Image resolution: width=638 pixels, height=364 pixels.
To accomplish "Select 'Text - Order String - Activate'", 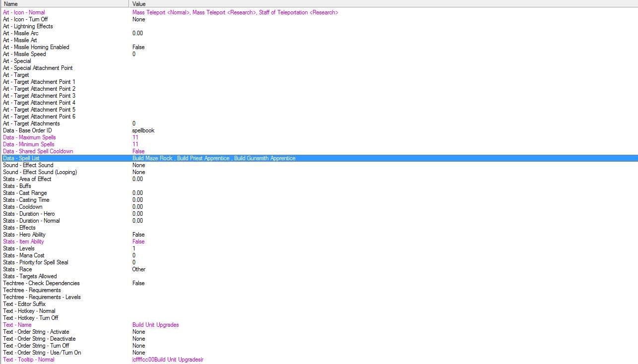I will coord(319,332).
